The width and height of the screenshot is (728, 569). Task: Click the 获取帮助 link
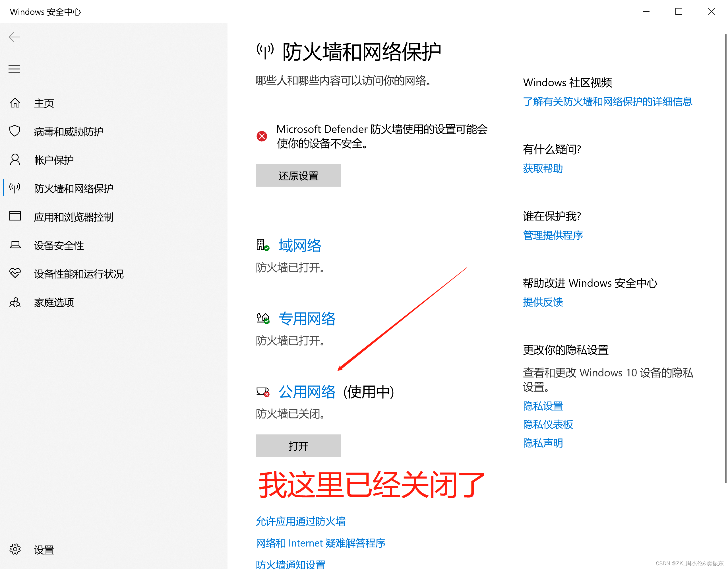543,168
